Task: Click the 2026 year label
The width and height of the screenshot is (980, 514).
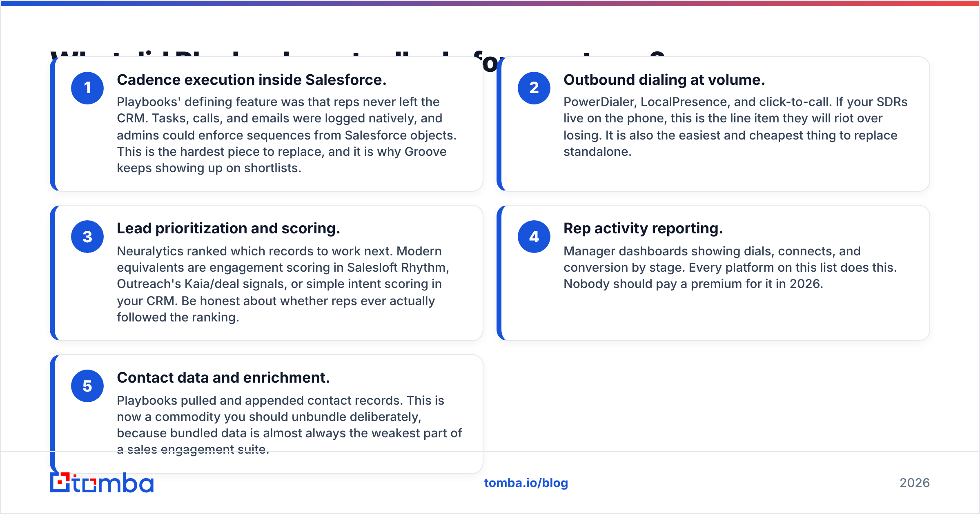Action: pyautogui.click(x=915, y=483)
